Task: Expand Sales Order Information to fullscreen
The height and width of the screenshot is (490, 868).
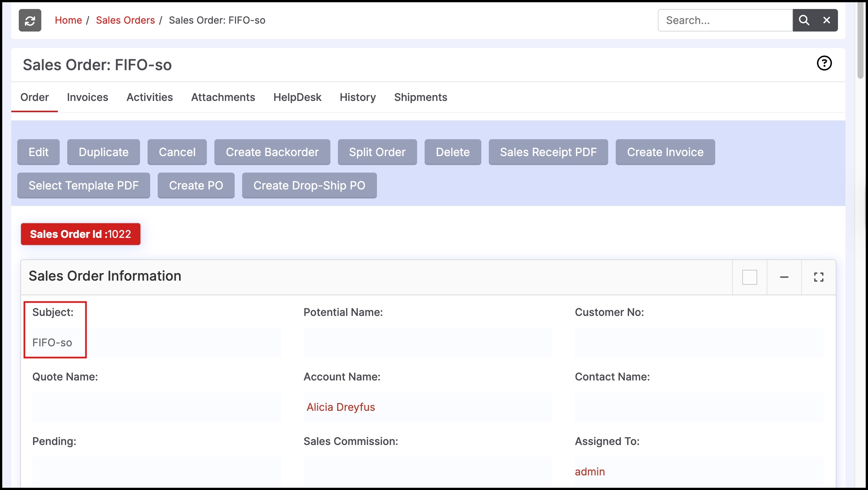Action: (x=818, y=277)
